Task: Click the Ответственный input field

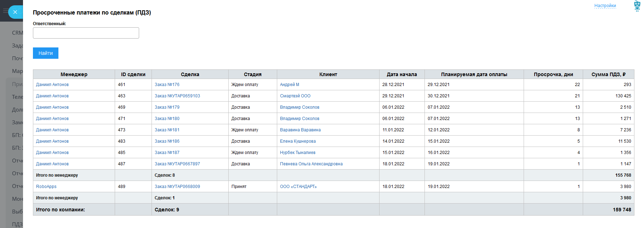Action: 86,33
